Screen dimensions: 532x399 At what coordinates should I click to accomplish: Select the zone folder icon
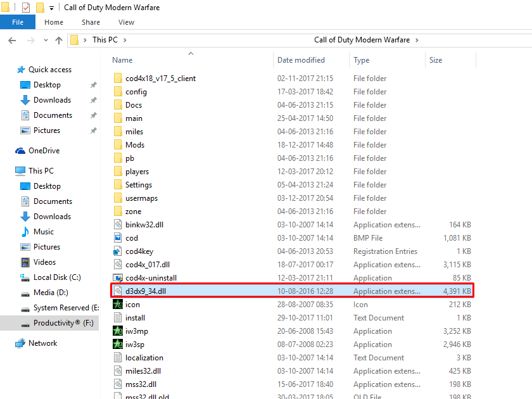point(118,212)
